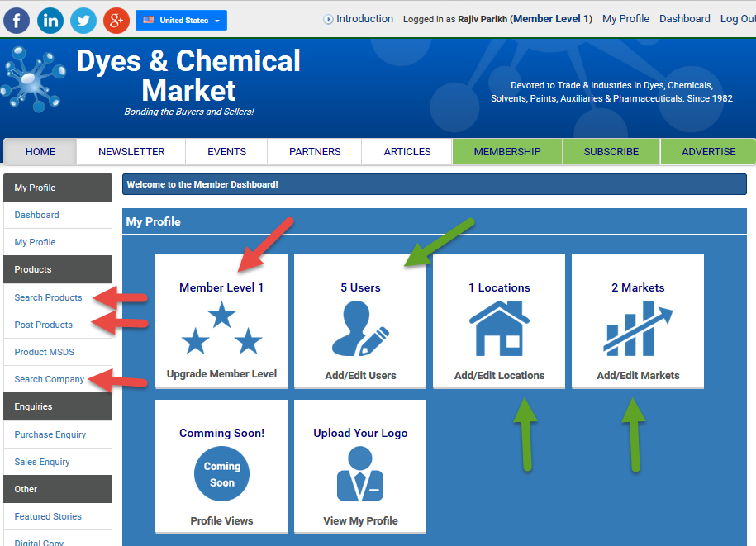Click the bar chart Markets icon

[638, 328]
